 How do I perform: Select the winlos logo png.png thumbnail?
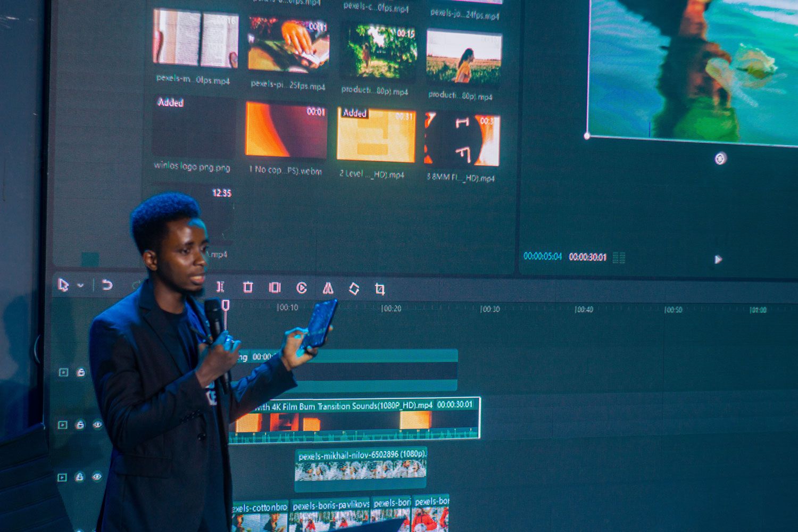(x=194, y=127)
